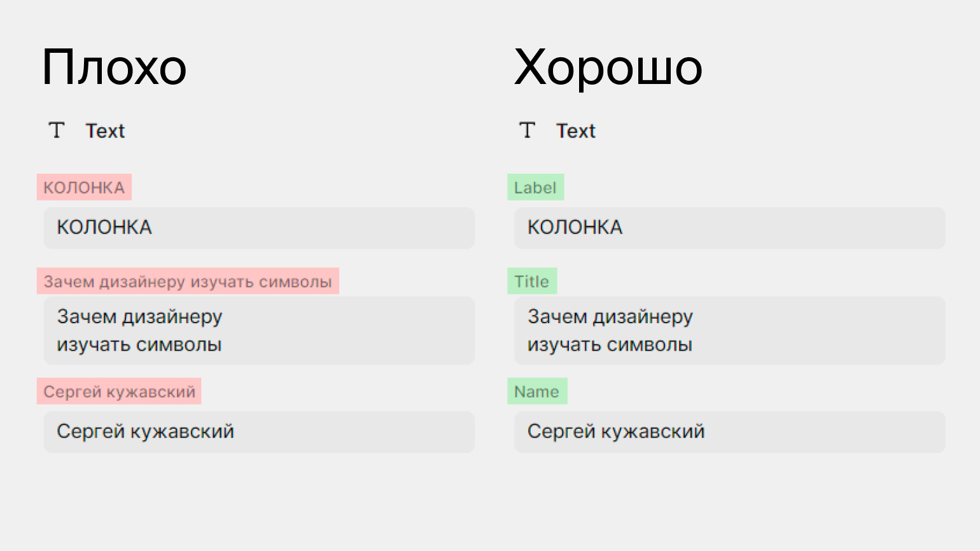Click the green Title property name
Image resolution: width=980 pixels, height=551 pixels.
click(531, 281)
